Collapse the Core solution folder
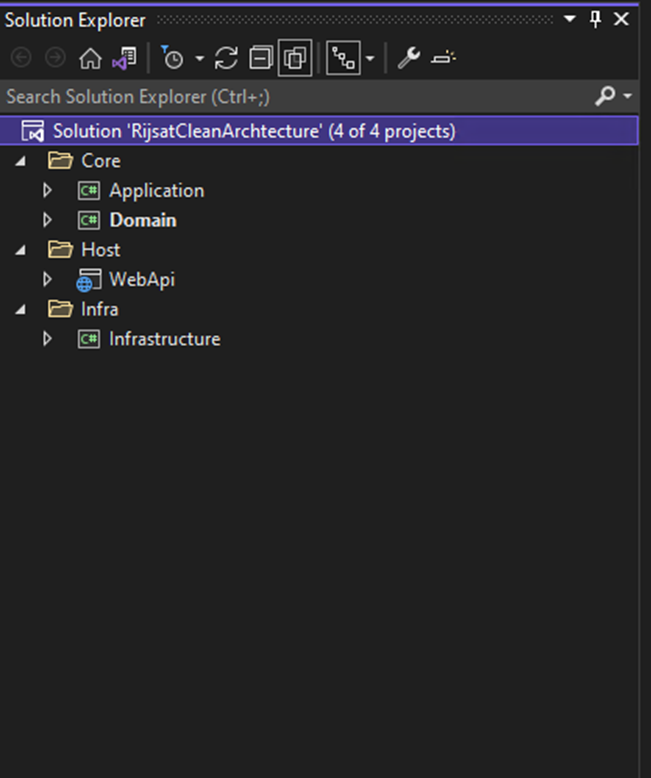651x778 pixels. pos(22,161)
